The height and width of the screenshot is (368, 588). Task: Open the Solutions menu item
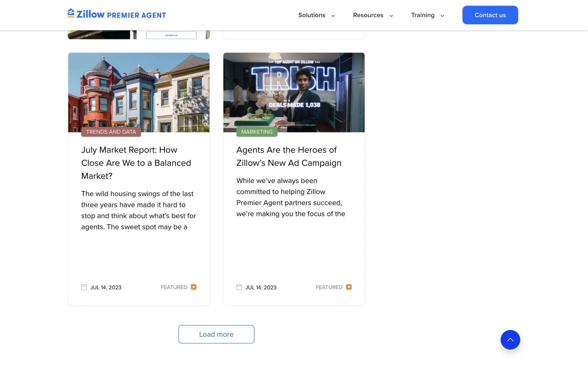(x=311, y=15)
